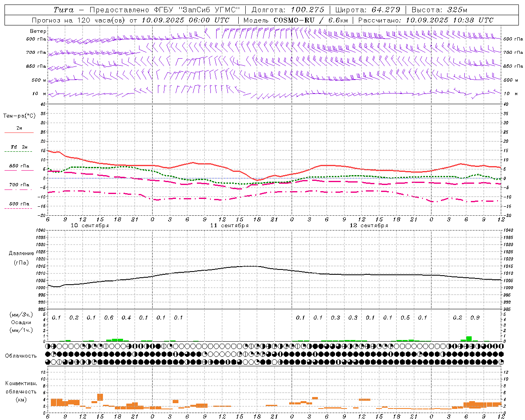The image size is (525, 420).
Task: Click "500 гПа" entry in temperature legend
Action: click(19, 204)
